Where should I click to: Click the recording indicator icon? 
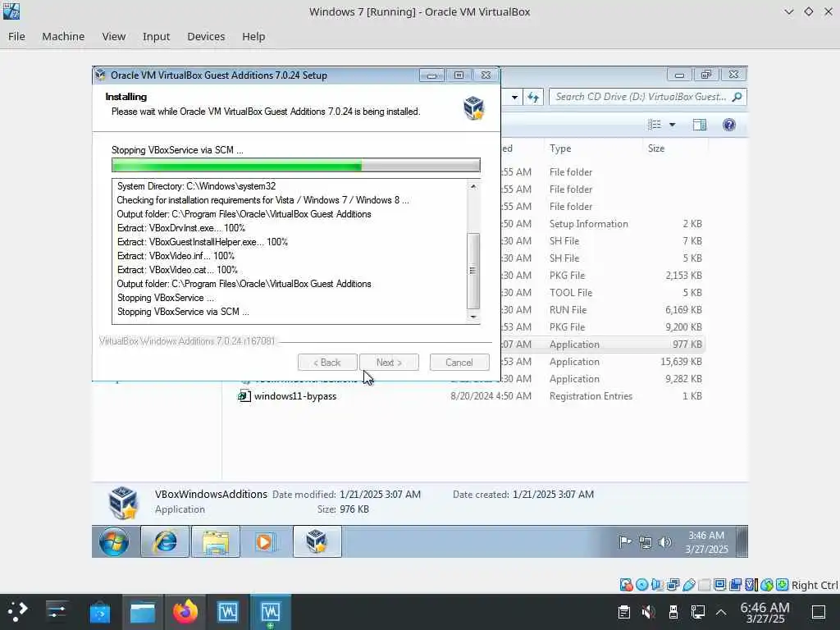click(736, 585)
